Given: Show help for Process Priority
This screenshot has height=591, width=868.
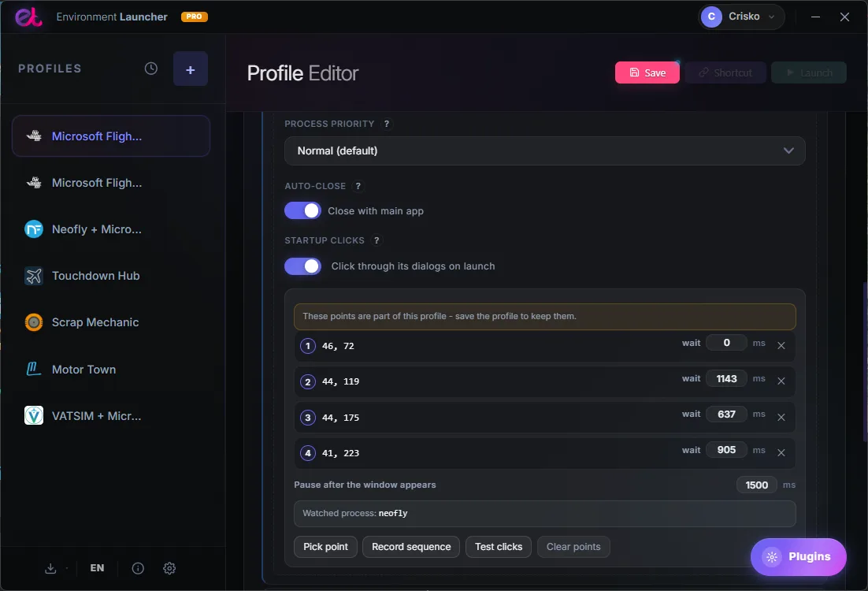Looking at the screenshot, I should pyautogui.click(x=387, y=124).
